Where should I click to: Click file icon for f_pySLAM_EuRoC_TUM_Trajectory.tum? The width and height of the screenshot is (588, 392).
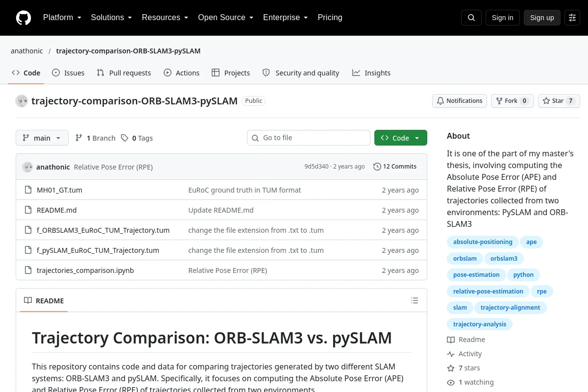[x=28, y=250]
